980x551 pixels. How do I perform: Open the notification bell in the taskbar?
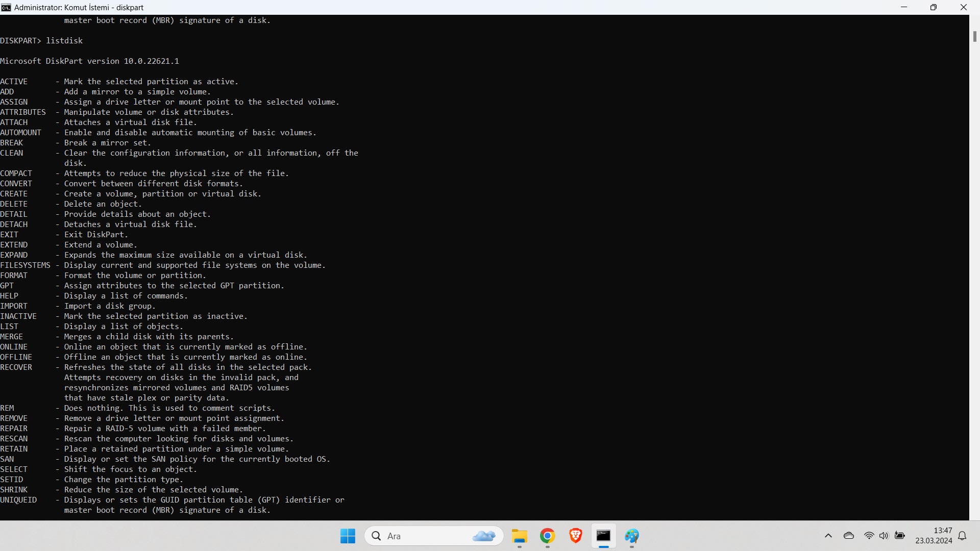963,536
